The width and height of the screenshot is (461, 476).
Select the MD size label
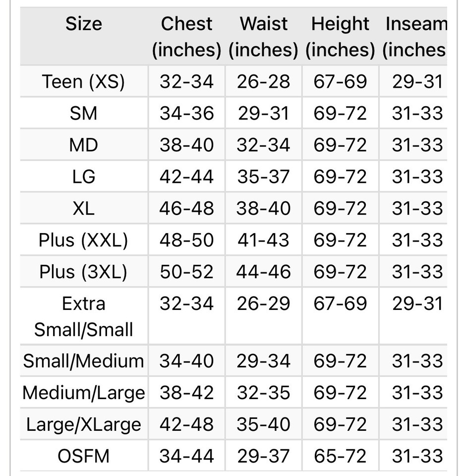click(x=84, y=145)
